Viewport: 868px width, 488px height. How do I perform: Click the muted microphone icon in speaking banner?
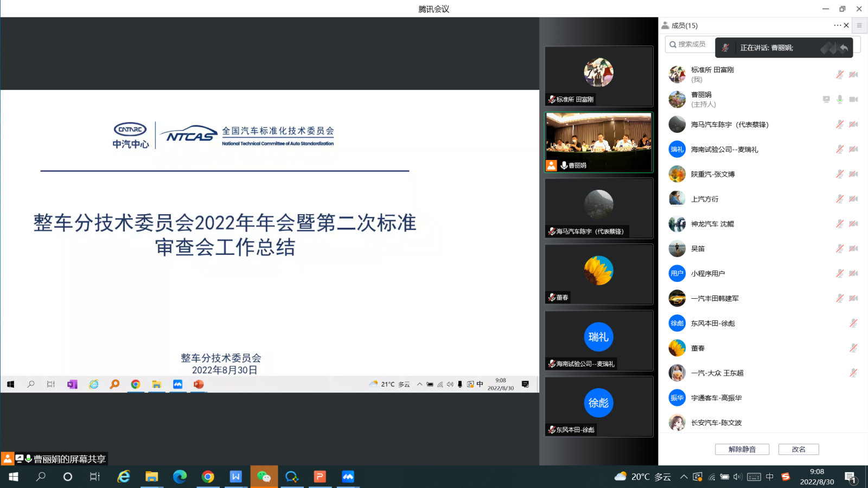point(726,48)
